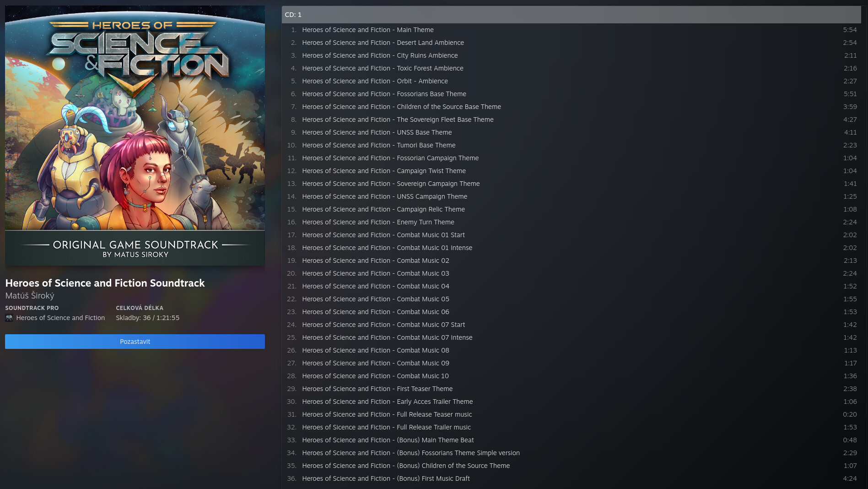Screen dimensions: 868x489
Task: Play the Enemy Turn Theme track
Action: [378, 222]
